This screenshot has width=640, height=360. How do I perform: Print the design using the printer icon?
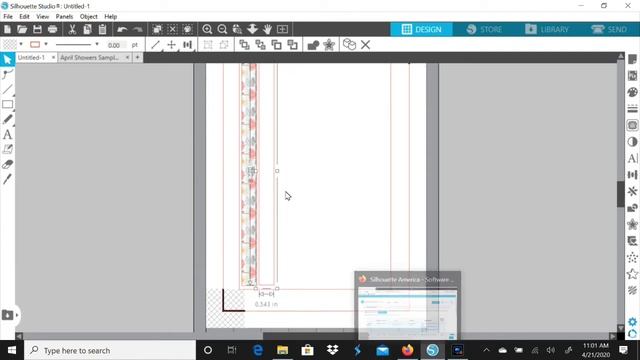(x=53, y=29)
